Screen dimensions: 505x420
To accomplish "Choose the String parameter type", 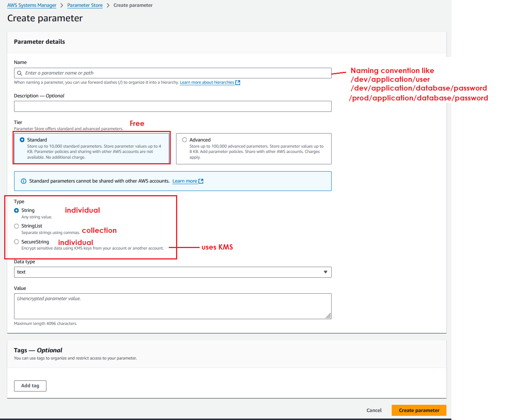I will pyautogui.click(x=16, y=210).
